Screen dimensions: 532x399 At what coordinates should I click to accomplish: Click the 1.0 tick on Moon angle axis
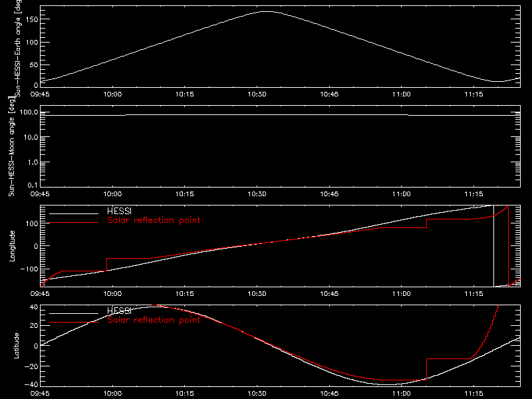(x=33, y=162)
